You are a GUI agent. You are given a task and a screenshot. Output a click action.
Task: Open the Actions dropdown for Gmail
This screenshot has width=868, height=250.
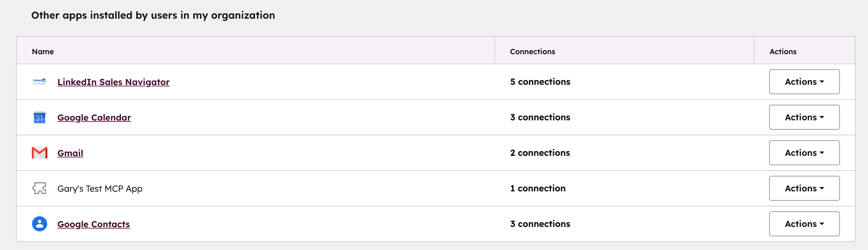[804, 153]
